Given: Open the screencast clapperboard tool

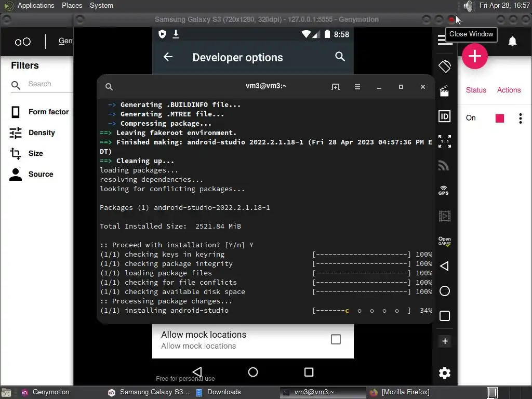Looking at the screenshot, I should tap(445, 91).
